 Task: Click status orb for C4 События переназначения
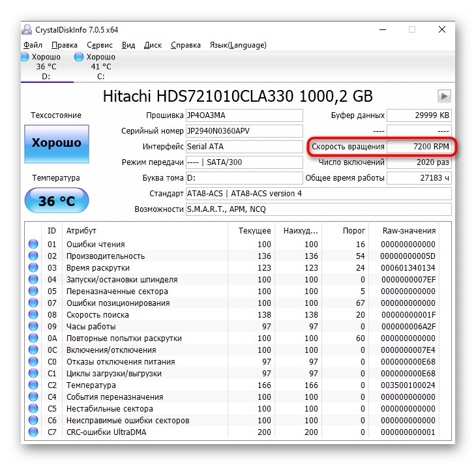pyautogui.click(x=33, y=397)
